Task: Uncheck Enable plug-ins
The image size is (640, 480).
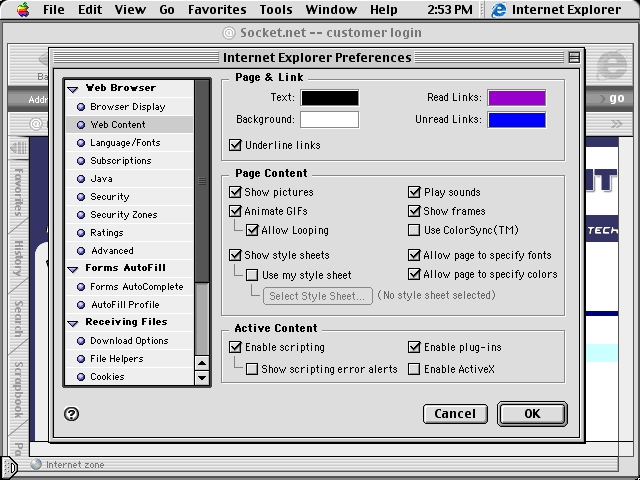Action: pos(414,347)
